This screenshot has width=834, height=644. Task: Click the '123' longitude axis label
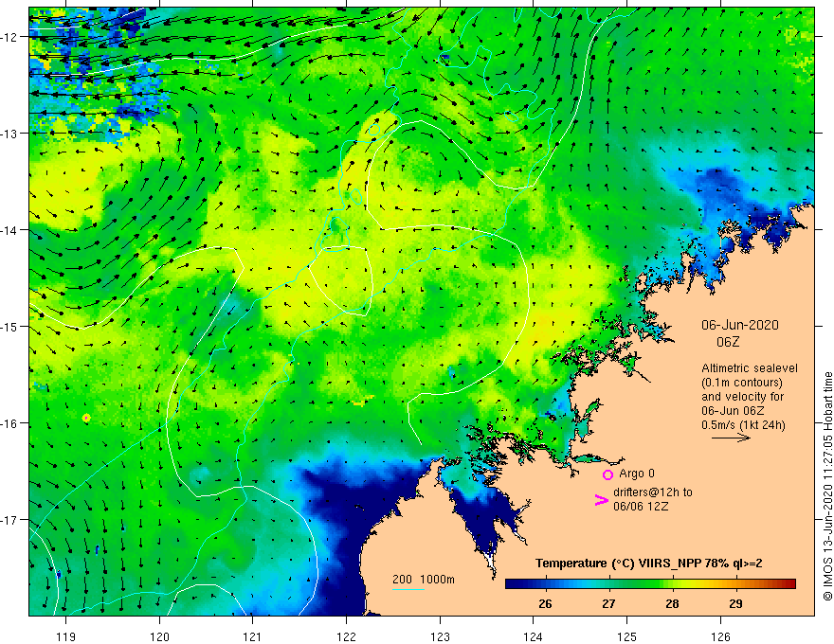tap(440, 636)
